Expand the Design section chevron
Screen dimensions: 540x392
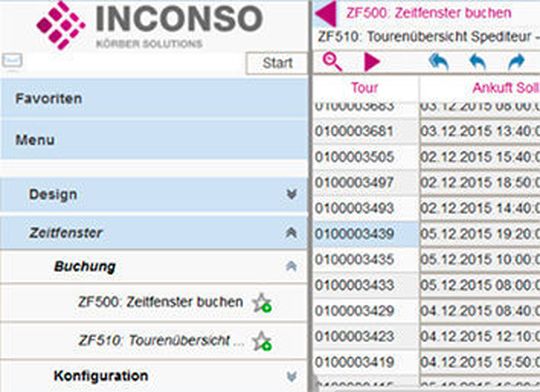(x=291, y=195)
